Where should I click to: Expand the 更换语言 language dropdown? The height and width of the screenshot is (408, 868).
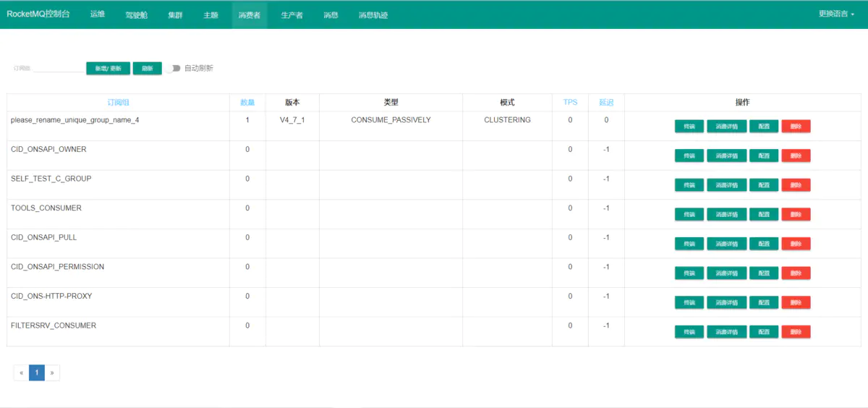(837, 14)
